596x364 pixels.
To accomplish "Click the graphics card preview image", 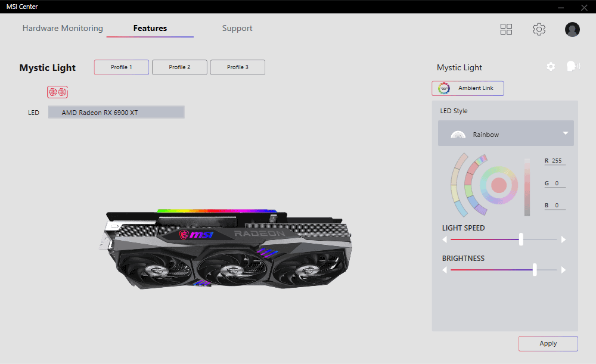I will (226, 249).
